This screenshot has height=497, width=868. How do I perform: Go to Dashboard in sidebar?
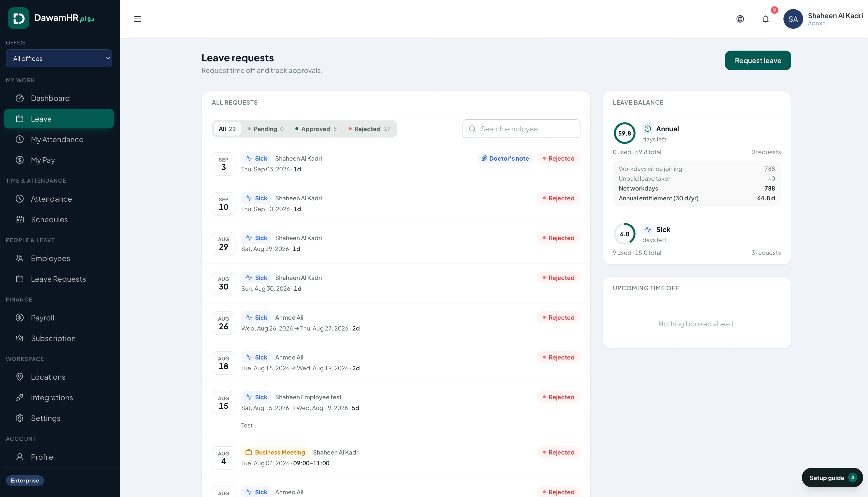coord(59,98)
